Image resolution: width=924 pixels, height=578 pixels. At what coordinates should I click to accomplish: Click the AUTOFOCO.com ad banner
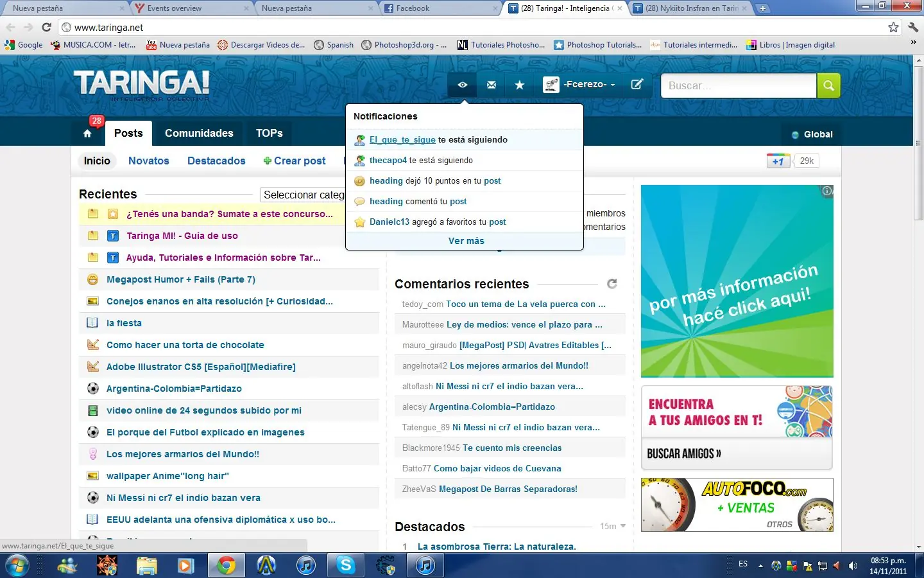coord(737,505)
